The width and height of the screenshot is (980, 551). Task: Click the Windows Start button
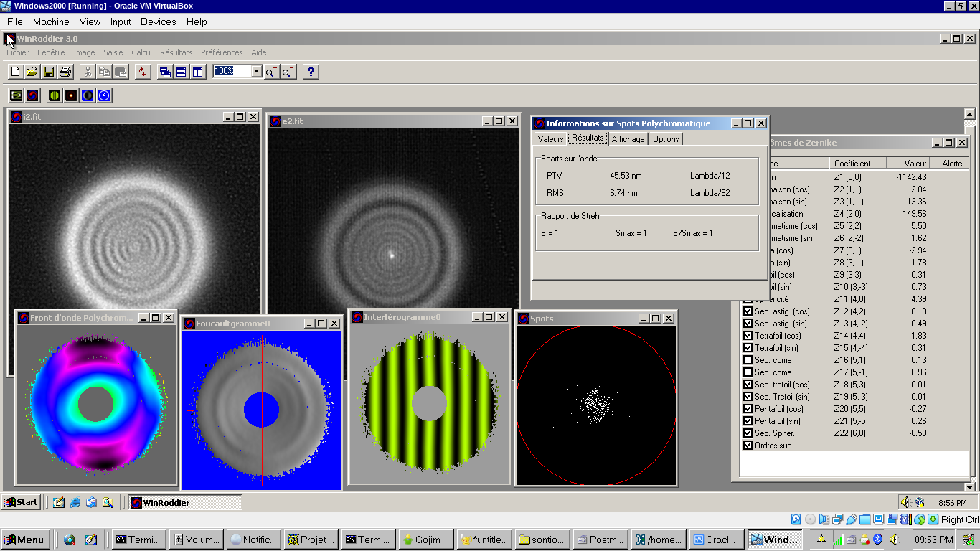(x=22, y=502)
